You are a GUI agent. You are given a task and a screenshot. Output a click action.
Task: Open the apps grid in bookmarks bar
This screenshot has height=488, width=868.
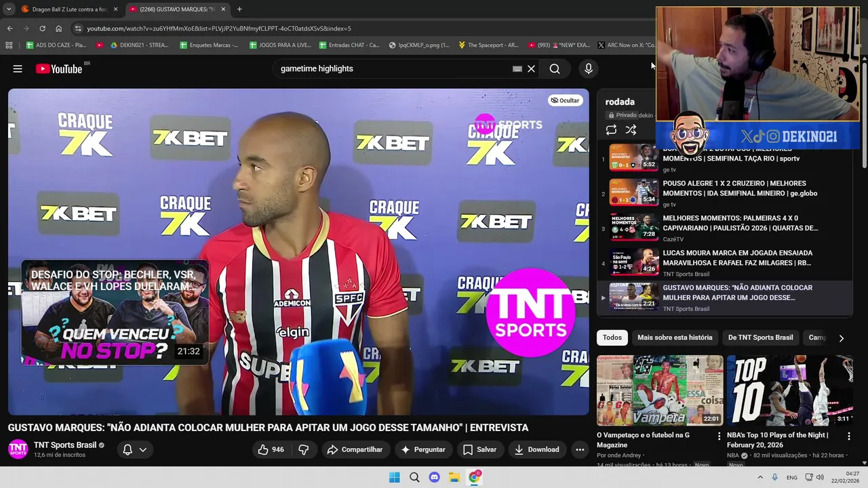click(9, 45)
